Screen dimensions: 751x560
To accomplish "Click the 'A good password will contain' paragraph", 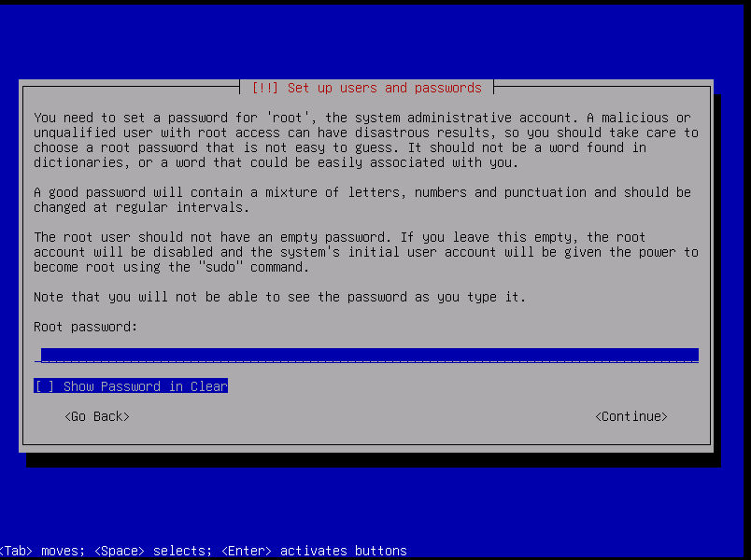I will coord(362,200).
